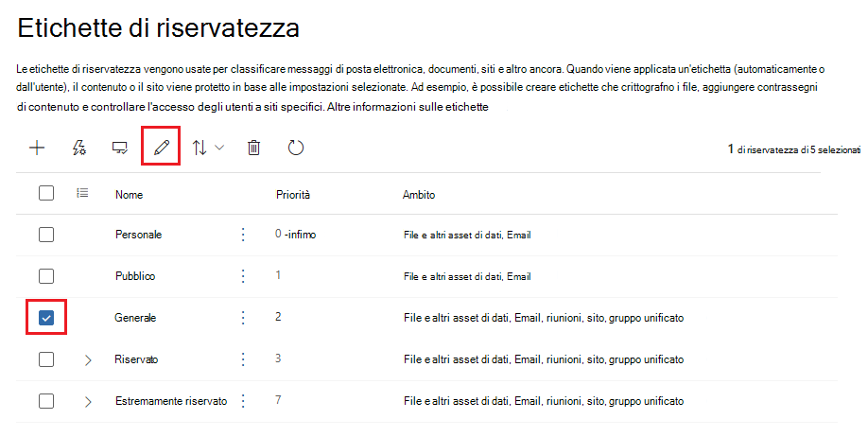Check the Personale label checkbox

click(46, 235)
